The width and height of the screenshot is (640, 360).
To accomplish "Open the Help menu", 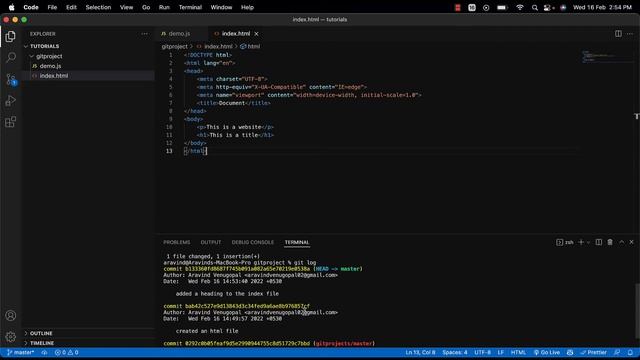I will pos(247,7).
